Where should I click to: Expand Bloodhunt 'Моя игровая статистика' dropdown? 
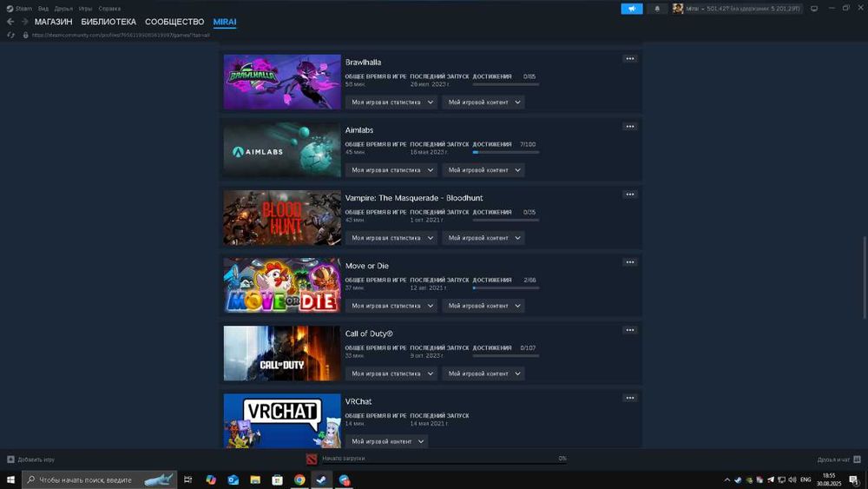[x=391, y=238]
